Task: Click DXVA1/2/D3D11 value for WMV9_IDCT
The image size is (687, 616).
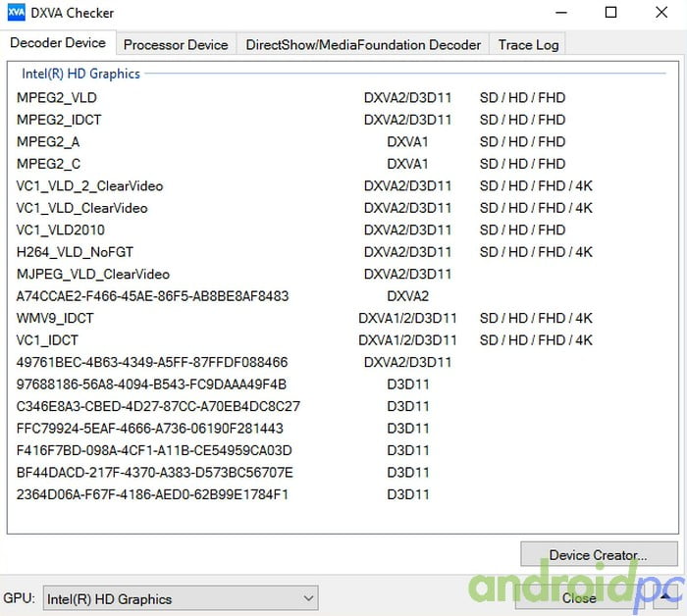Action: pos(407,318)
